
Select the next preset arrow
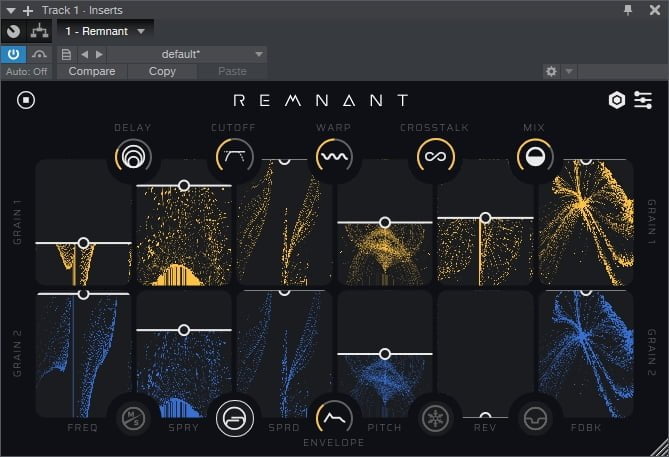tap(99, 54)
